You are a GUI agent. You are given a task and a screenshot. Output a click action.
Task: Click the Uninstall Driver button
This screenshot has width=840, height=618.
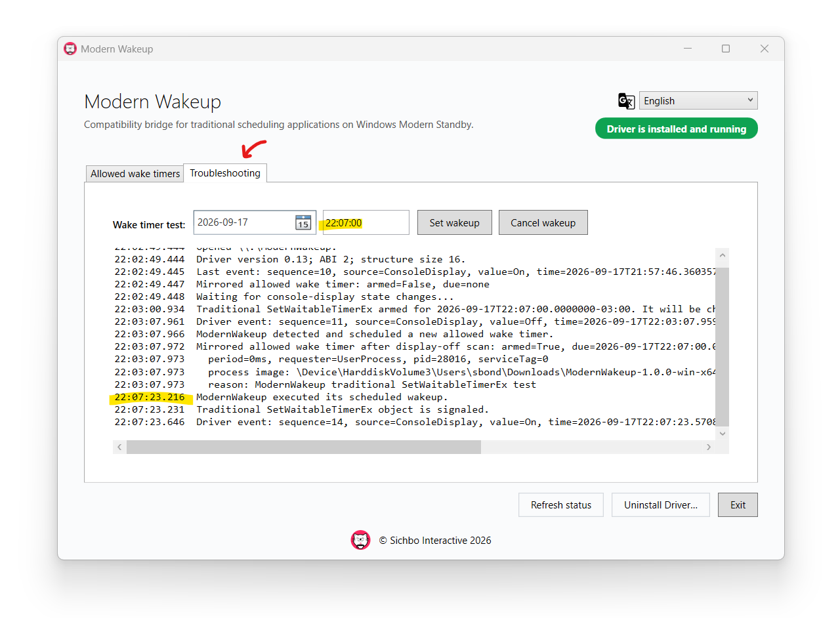click(661, 505)
